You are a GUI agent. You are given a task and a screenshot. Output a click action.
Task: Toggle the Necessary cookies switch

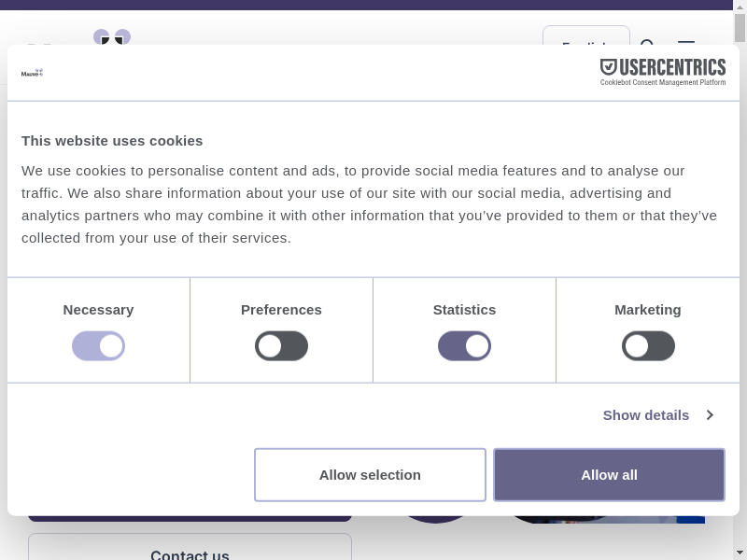[x=98, y=346]
